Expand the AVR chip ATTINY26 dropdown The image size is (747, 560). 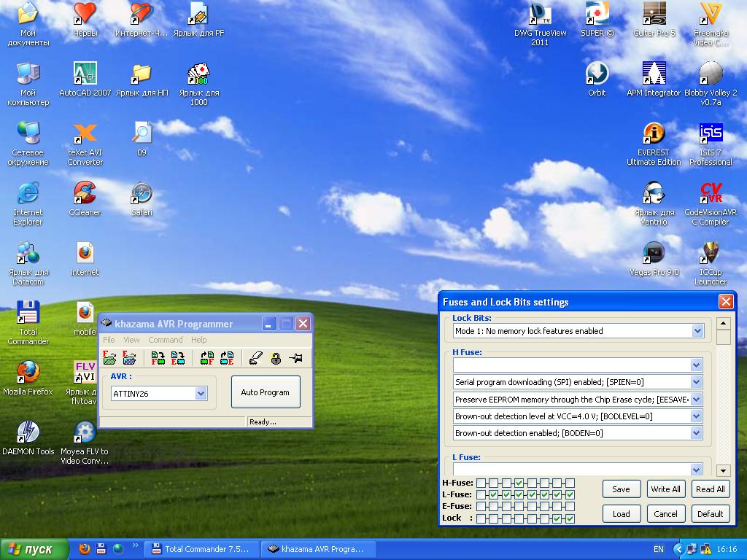click(x=201, y=394)
